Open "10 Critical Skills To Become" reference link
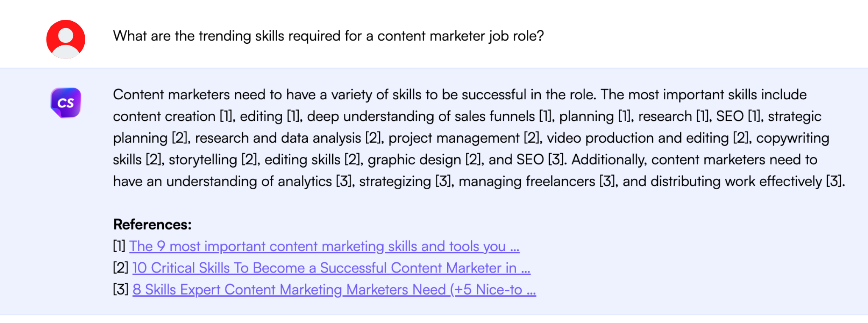 coord(331,268)
